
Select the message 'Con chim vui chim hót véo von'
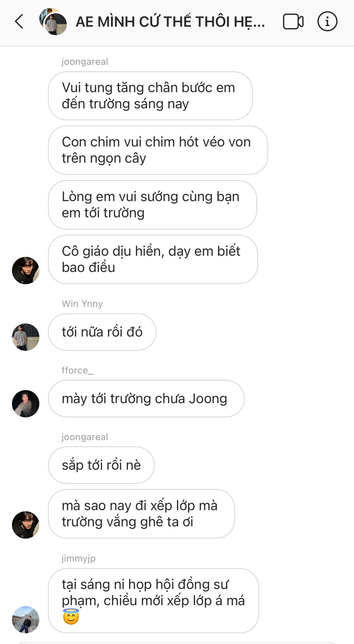158,150
